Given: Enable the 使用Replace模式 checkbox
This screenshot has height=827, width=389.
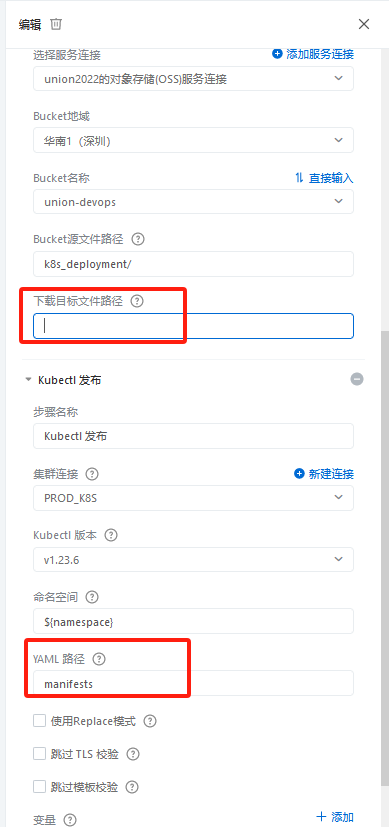Looking at the screenshot, I should [40, 721].
